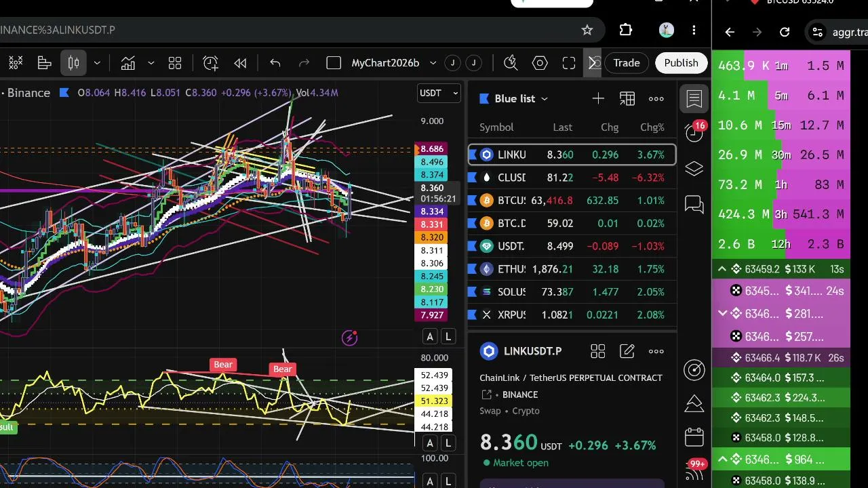Sort watchlist by Symbol column
The image size is (868, 488).
click(496, 127)
